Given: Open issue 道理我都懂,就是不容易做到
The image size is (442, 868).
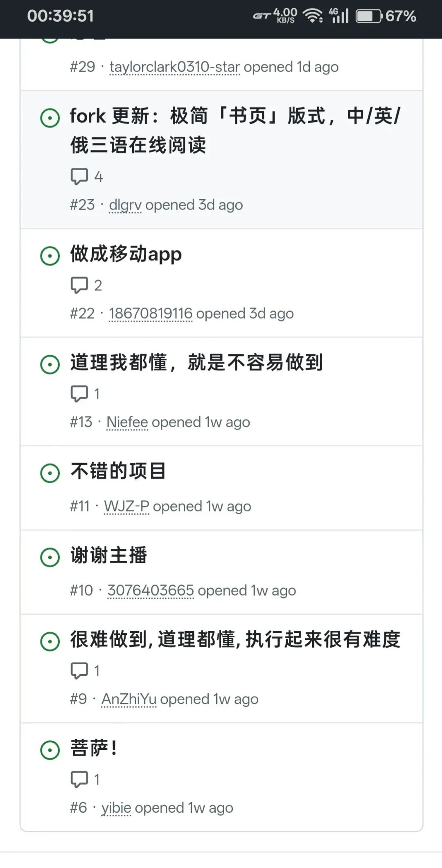Looking at the screenshot, I should 196,362.
